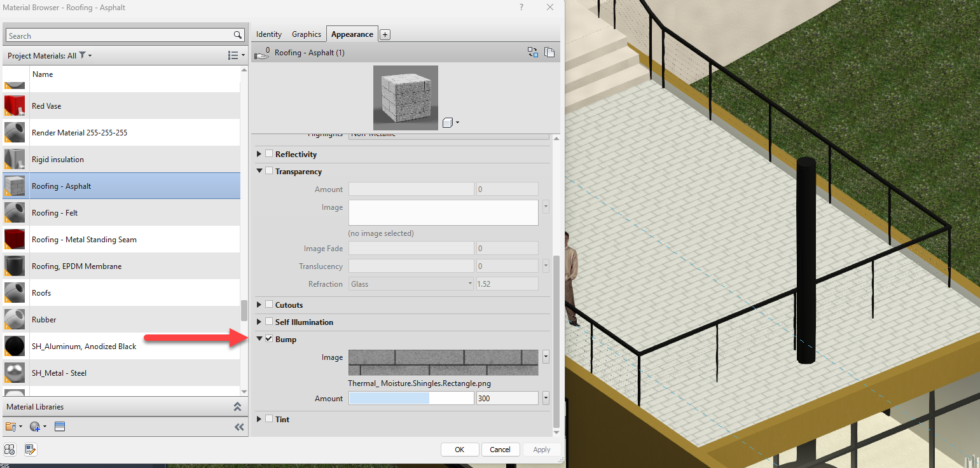
Task: Purge unused materials with bottom-left icon
Action: [10, 450]
